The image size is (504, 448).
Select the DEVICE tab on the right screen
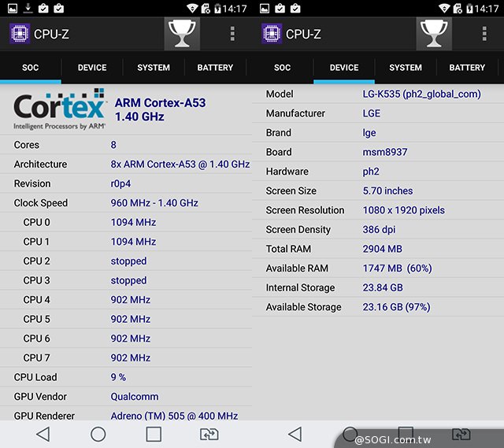(x=344, y=68)
